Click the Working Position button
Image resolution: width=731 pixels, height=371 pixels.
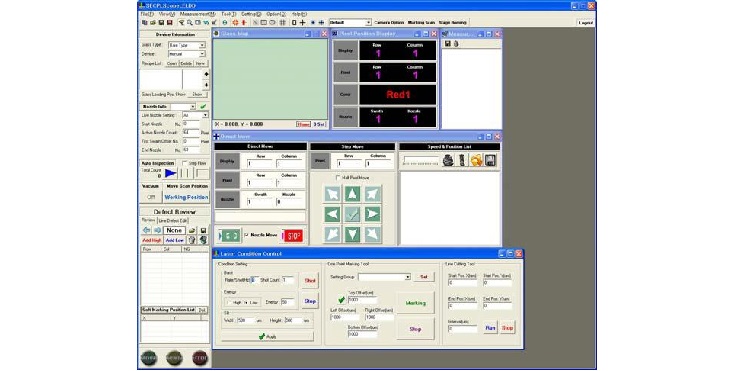pyautogui.click(x=186, y=197)
